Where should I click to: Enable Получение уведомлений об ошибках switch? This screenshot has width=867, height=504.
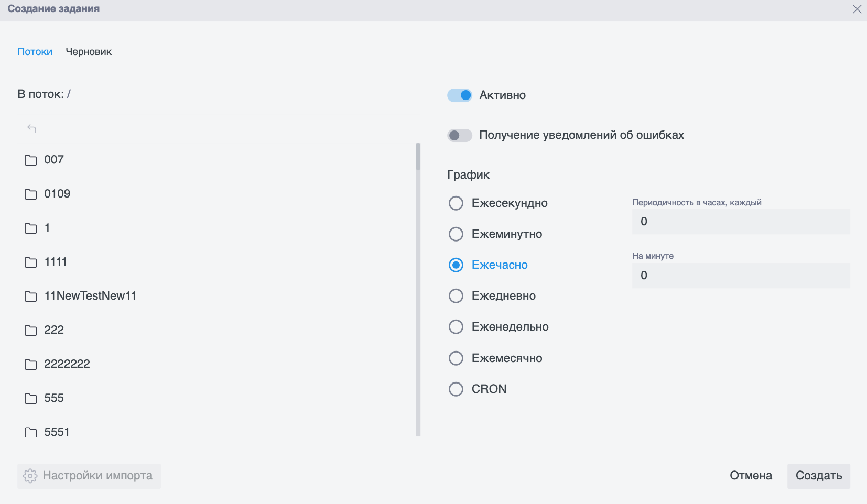(x=460, y=135)
